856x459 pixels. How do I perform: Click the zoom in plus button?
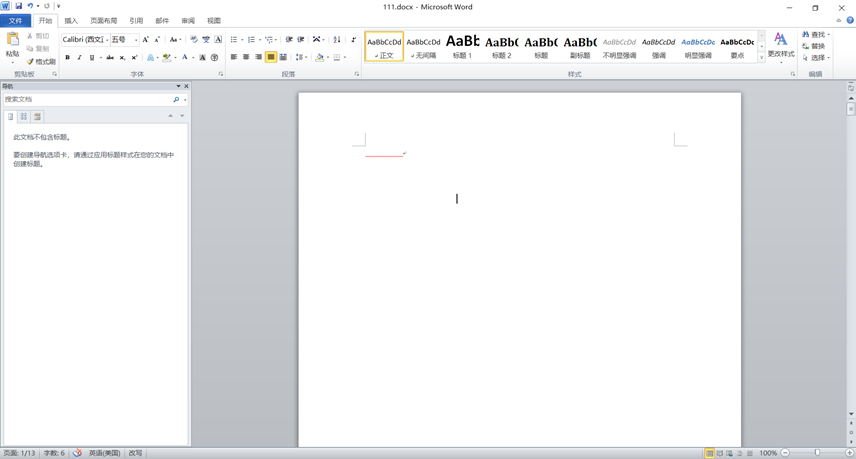pos(849,453)
